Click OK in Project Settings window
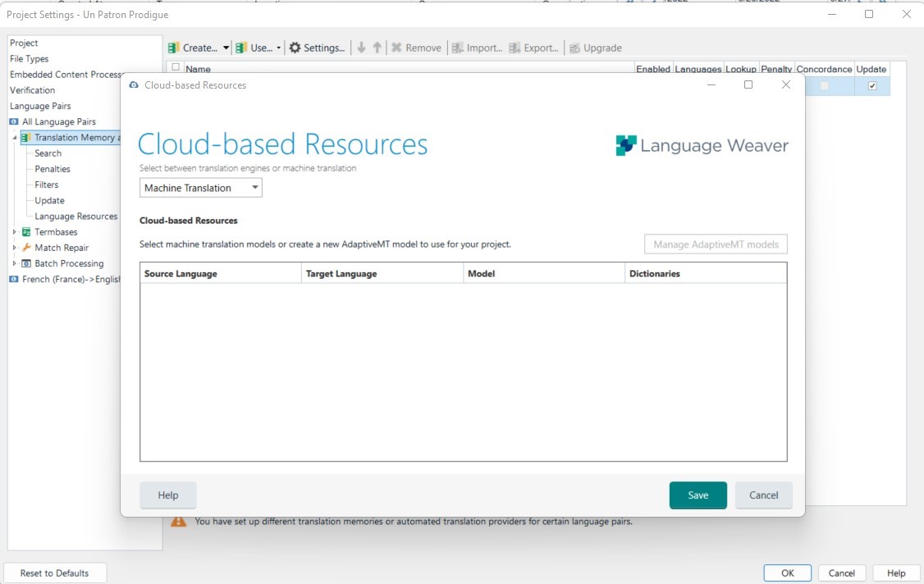This screenshot has width=924, height=584. tap(787, 573)
